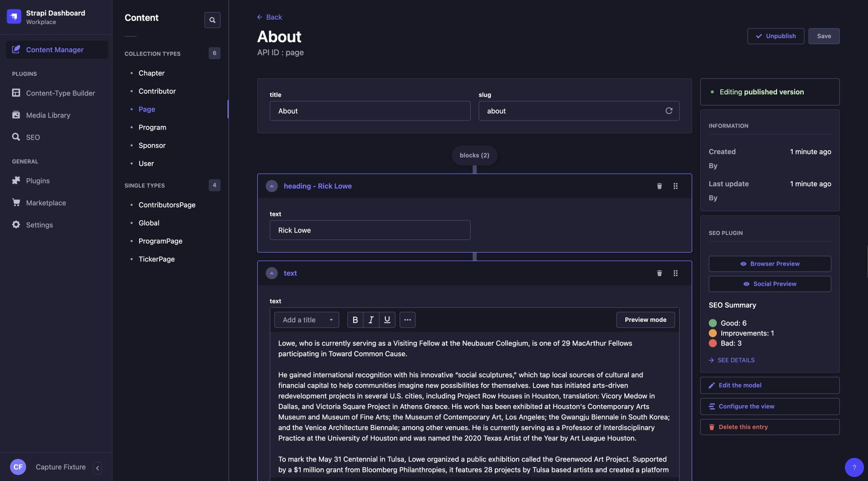The height and width of the screenshot is (481, 868).
Task: Grab the drag handle of heading block
Action: 676,186
